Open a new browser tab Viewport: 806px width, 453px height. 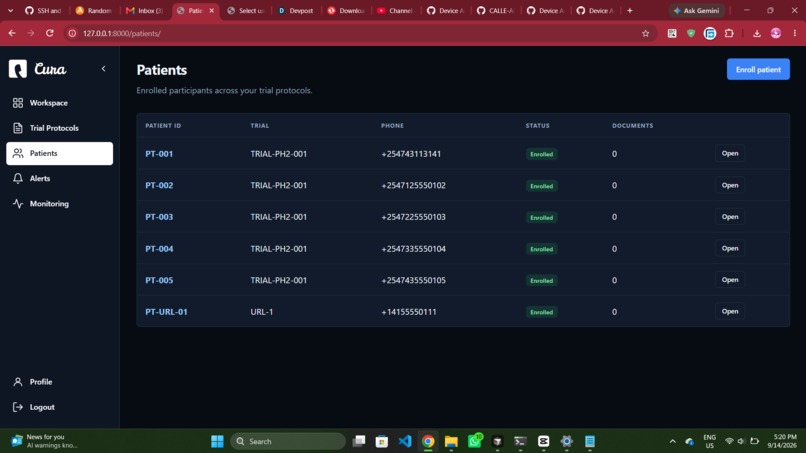630,10
